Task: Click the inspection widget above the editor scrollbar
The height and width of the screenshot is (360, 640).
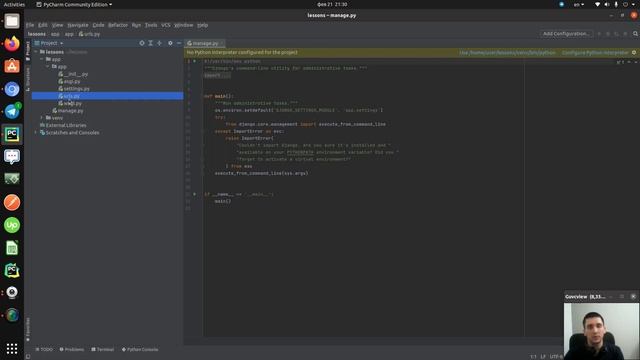Action: [620, 62]
